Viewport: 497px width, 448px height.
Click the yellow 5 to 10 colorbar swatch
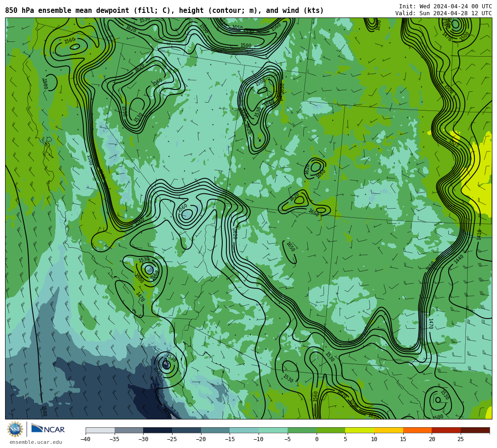pos(360,430)
